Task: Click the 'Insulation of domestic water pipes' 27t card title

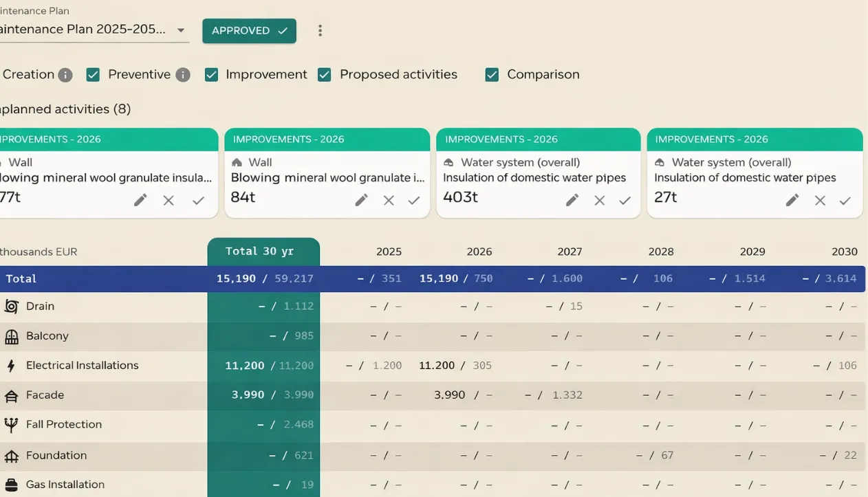Action: click(745, 178)
